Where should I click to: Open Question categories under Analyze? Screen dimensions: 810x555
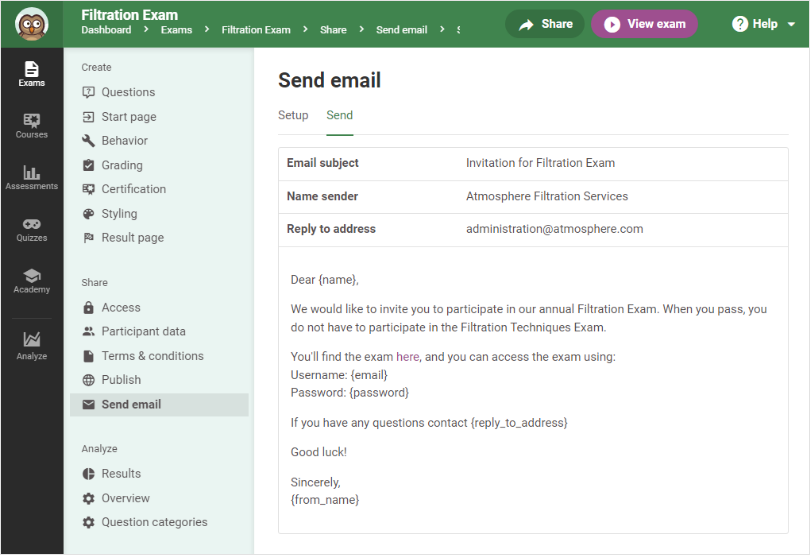[154, 522]
